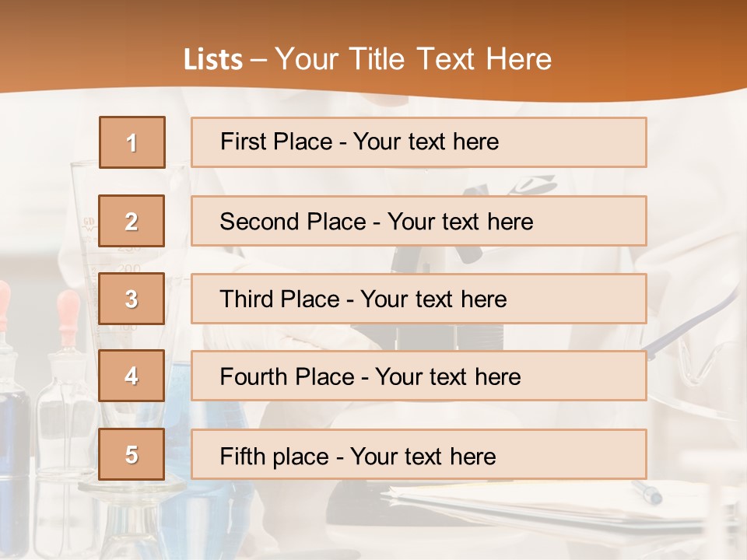Select the First Place text box

419,142
